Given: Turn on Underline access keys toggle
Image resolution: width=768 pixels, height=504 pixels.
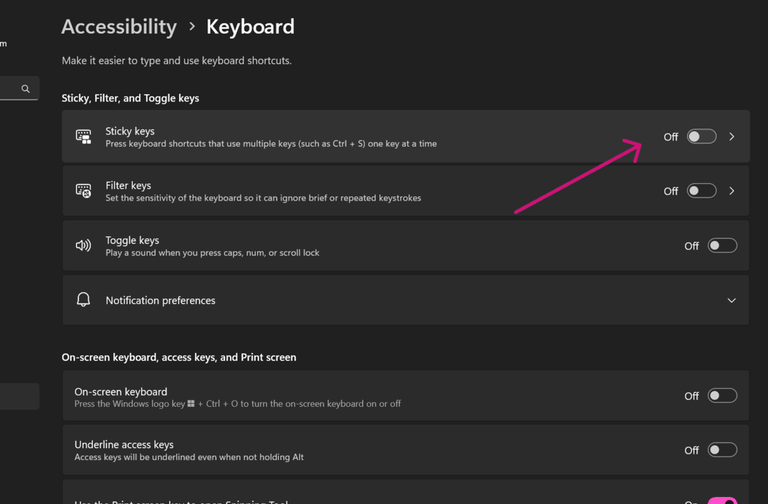Looking at the screenshot, I should [722, 450].
